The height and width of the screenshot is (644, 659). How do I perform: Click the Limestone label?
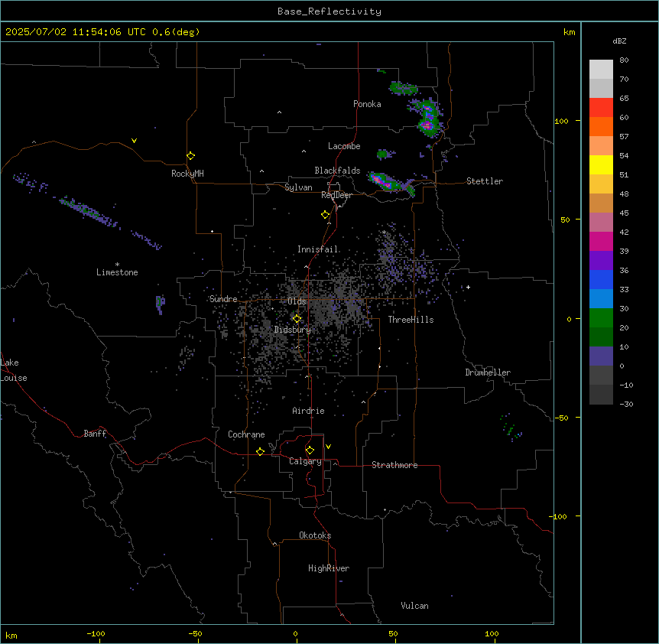[x=117, y=272]
